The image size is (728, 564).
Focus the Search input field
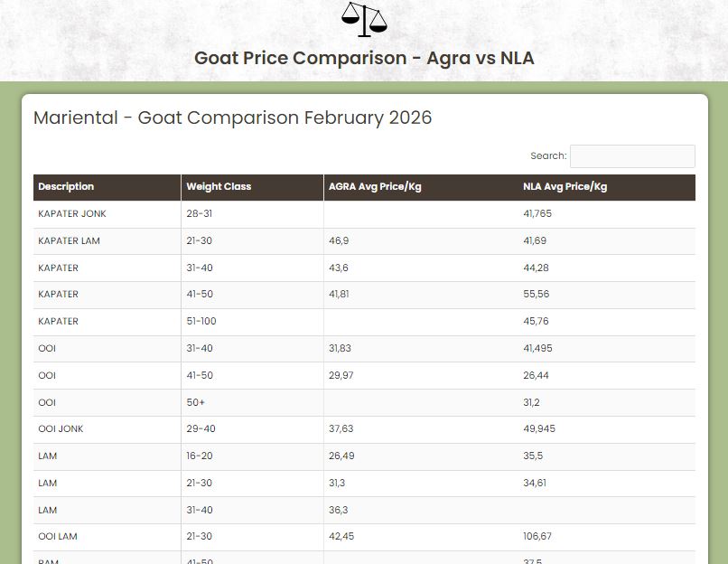[x=632, y=156]
